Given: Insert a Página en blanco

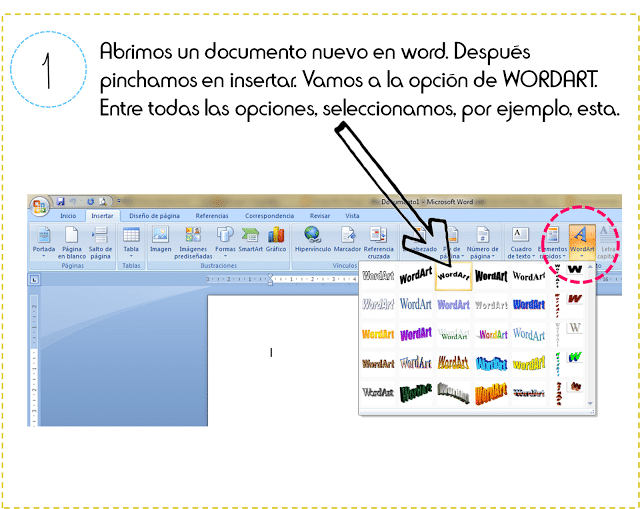Looking at the screenshot, I should (72, 242).
